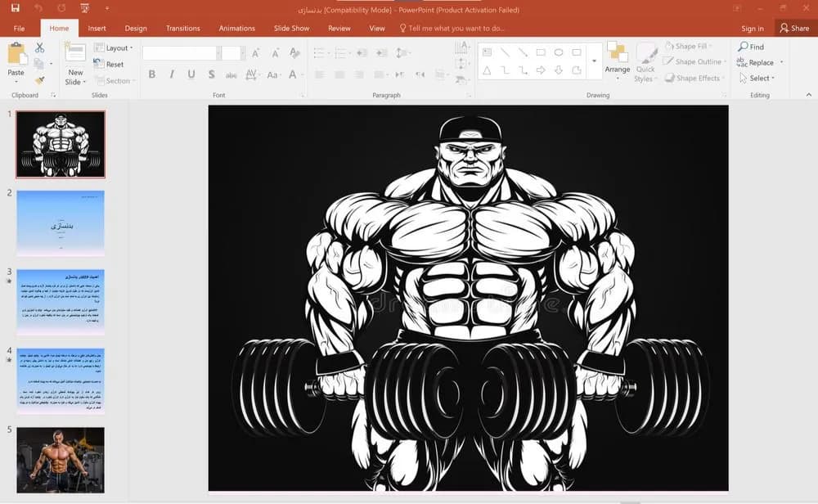Click the Start From Beginning icon in the title bar
This screenshot has width=818, height=504.
(x=85, y=8)
